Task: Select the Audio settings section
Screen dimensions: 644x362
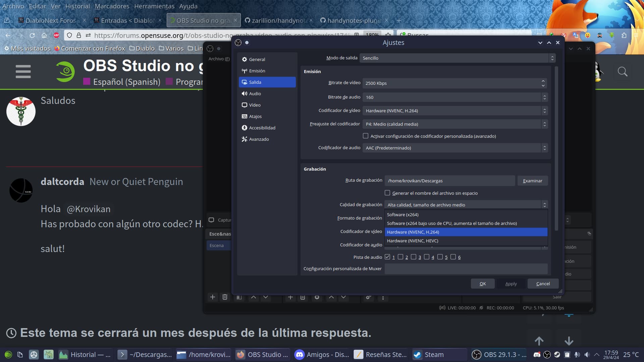Action: point(255,94)
